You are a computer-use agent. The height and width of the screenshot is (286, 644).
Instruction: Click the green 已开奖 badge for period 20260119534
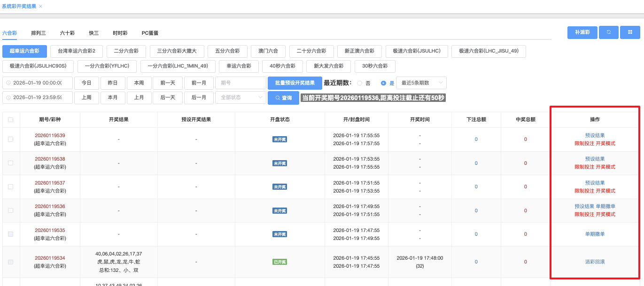pos(280,262)
